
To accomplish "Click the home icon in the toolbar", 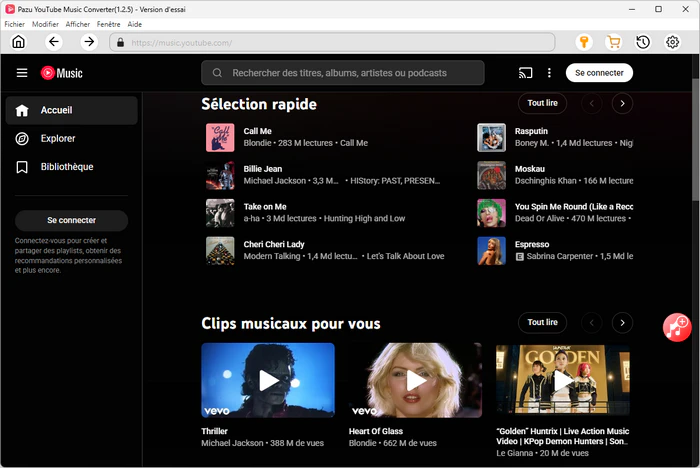I will tap(18, 42).
